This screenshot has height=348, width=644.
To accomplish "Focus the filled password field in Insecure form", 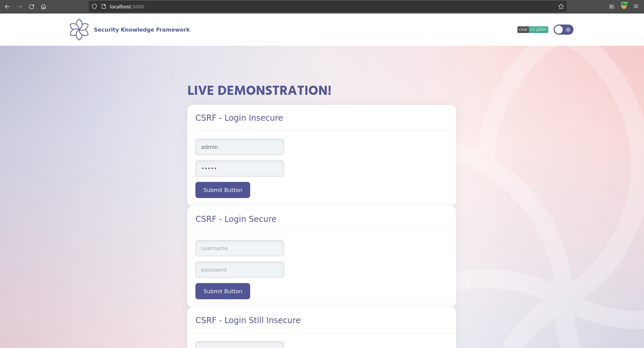I will coord(239,168).
